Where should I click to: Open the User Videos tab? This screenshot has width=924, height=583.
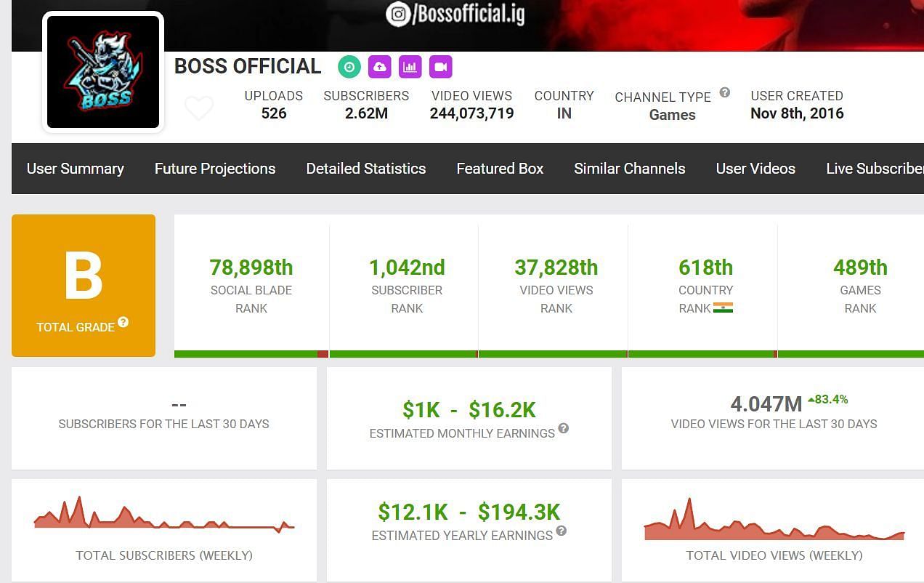(x=755, y=169)
